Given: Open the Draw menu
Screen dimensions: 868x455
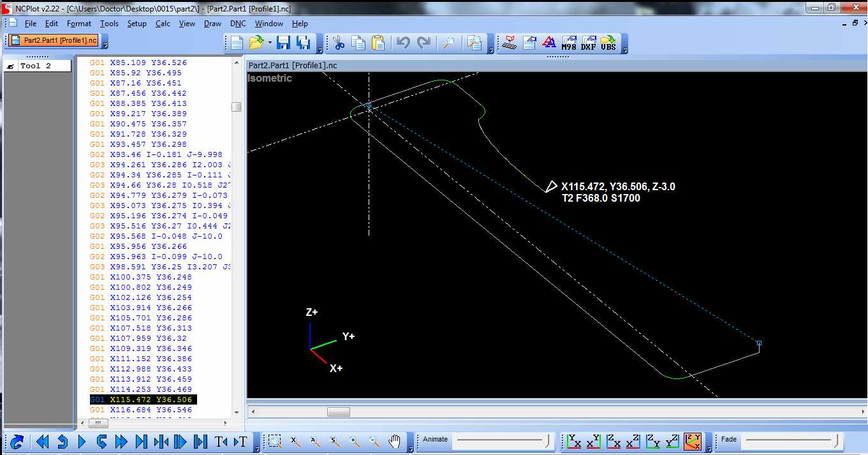Looking at the screenshot, I should coord(212,24).
